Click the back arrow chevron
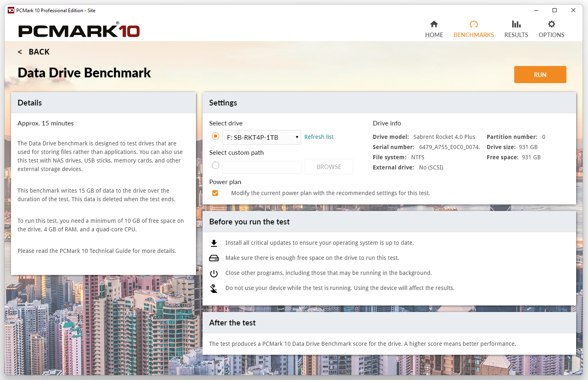The height and width of the screenshot is (380, 588). point(20,52)
